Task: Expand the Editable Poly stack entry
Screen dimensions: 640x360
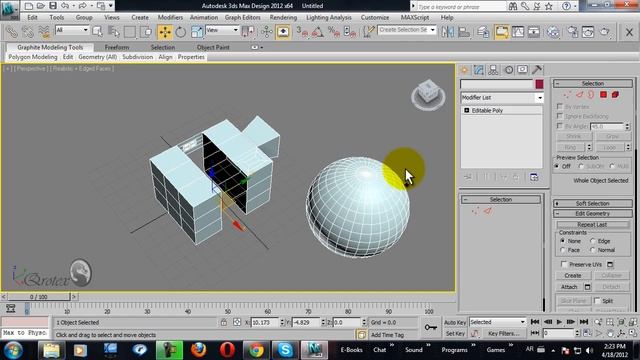Action: (467, 111)
